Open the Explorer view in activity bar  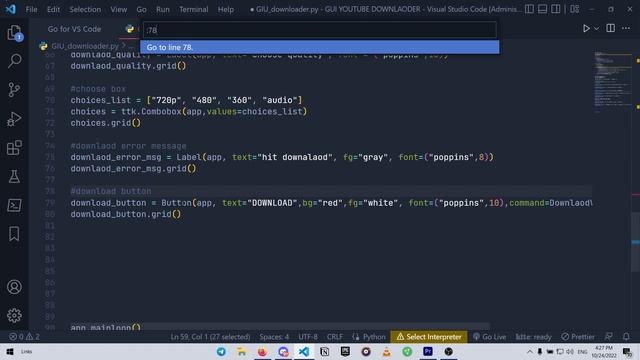pos(14,33)
